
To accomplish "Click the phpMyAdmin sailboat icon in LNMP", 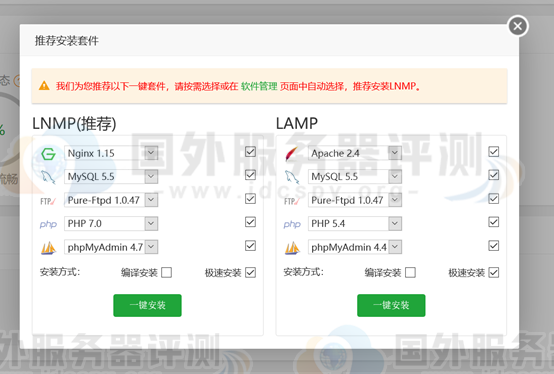I will click(x=48, y=248).
